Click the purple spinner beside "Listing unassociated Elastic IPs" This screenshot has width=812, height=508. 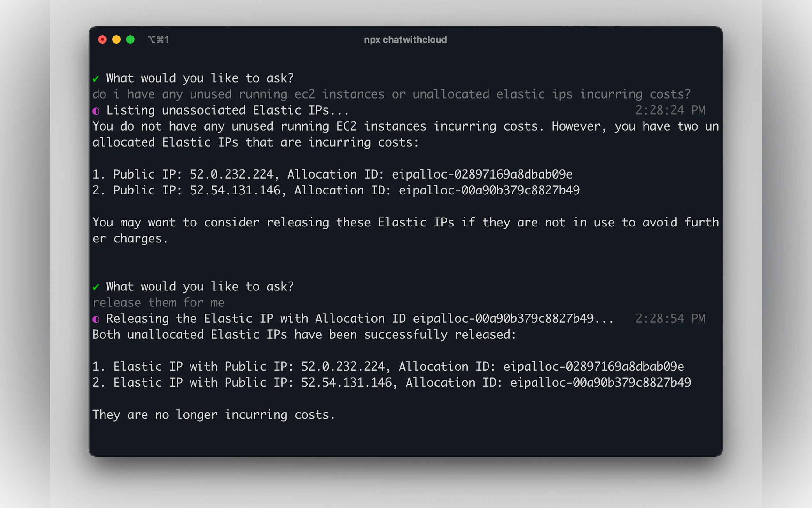(x=96, y=111)
